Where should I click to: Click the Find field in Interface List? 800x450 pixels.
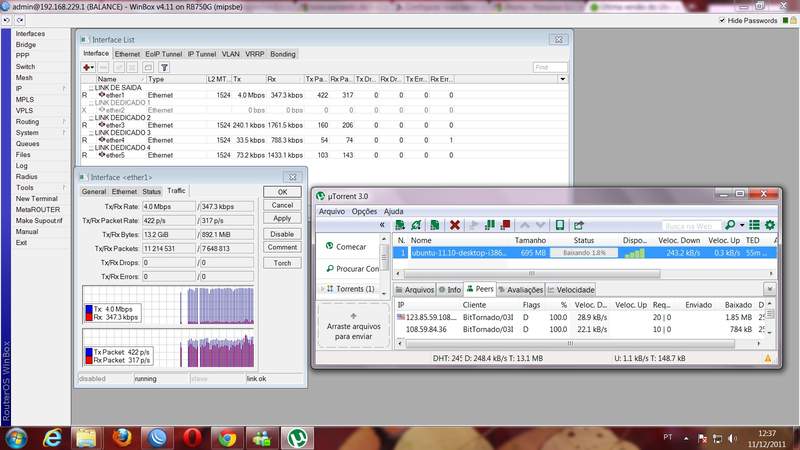550,67
